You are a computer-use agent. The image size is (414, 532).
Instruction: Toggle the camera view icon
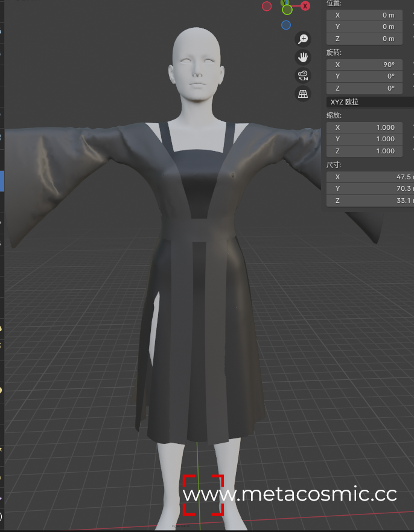[x=302, y=75]
